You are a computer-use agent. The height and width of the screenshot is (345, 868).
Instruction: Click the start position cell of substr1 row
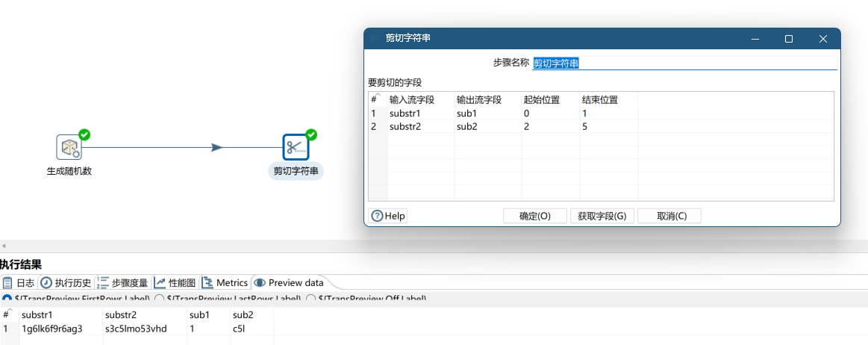[x=550, y=114]
